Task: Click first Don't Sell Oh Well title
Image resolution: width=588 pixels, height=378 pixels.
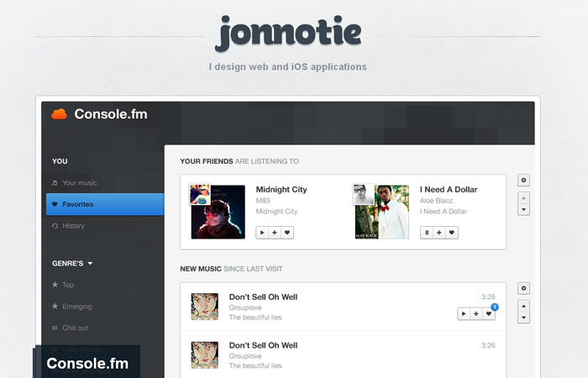Action: 263,297
